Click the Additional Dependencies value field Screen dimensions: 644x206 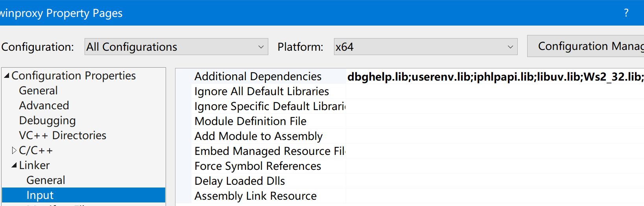point(494,77)
